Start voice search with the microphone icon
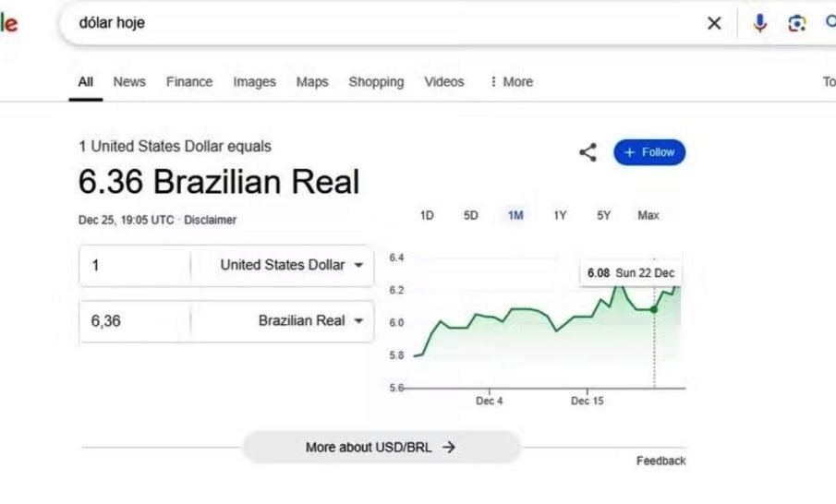The image size is (836, 504). pyautogui.click(x=759, y=24)
